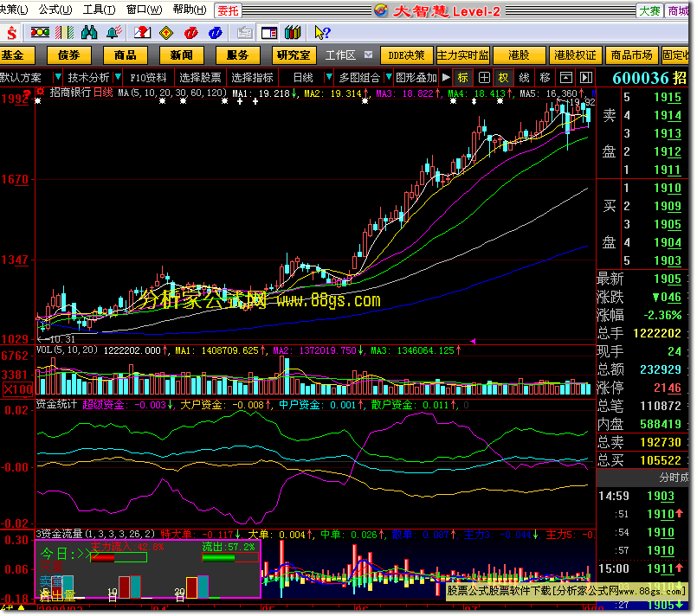Click the 技术分析 label
Viewport: 697px width, 616px height.
[88, 78]
